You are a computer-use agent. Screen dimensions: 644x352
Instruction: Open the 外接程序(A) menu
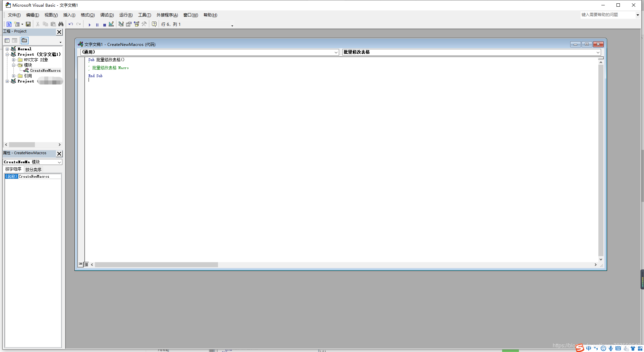coord(167,15)
